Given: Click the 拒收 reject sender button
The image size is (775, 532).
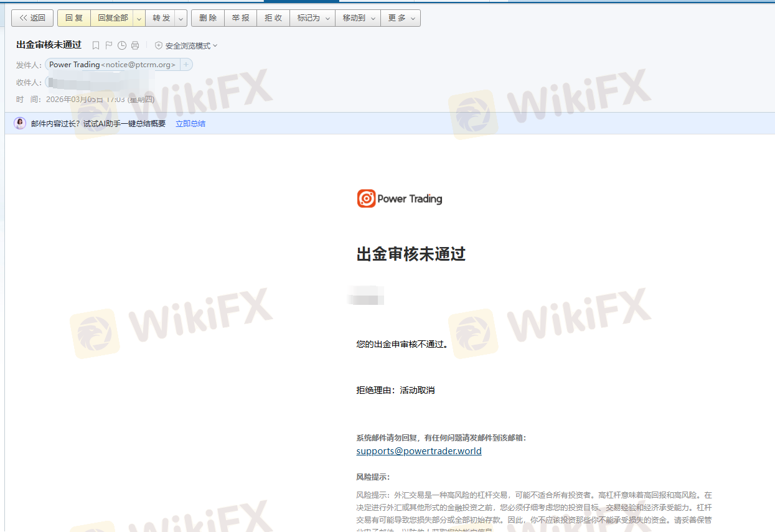Looking at the screenshot, I should point(273,18).
